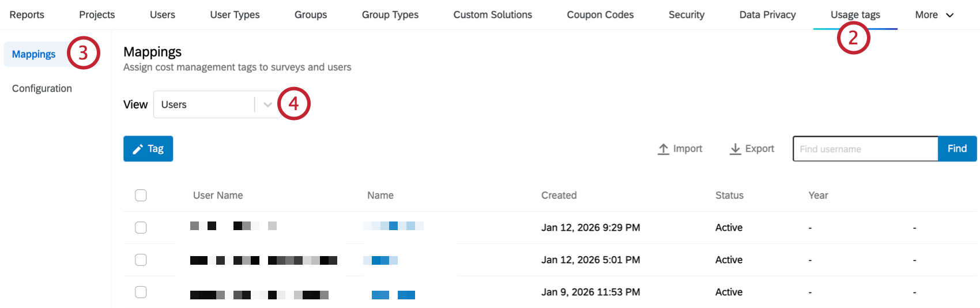The image size is (980, 308).
Task: Open the Coupon Codes tab
Action: [600, 15]
